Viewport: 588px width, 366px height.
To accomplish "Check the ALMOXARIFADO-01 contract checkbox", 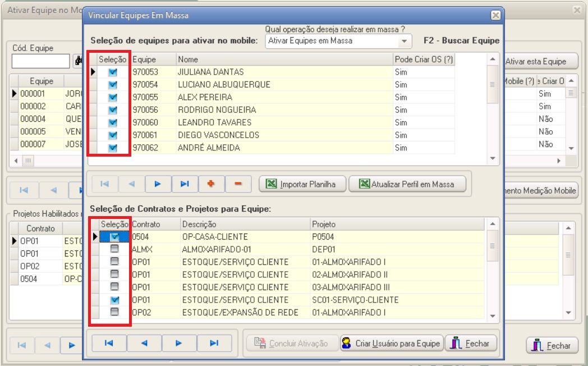I will tap(114, 249).
